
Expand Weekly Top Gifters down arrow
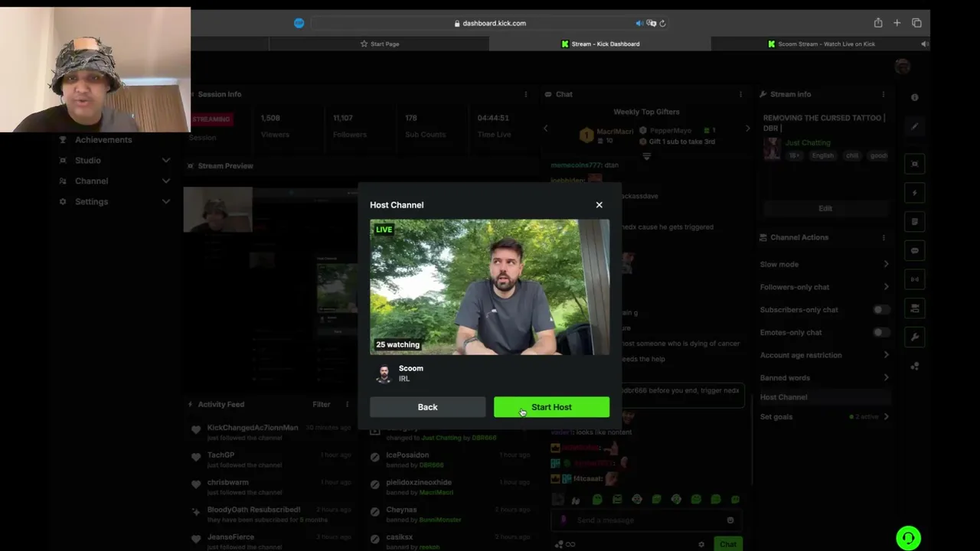point(646,156)
